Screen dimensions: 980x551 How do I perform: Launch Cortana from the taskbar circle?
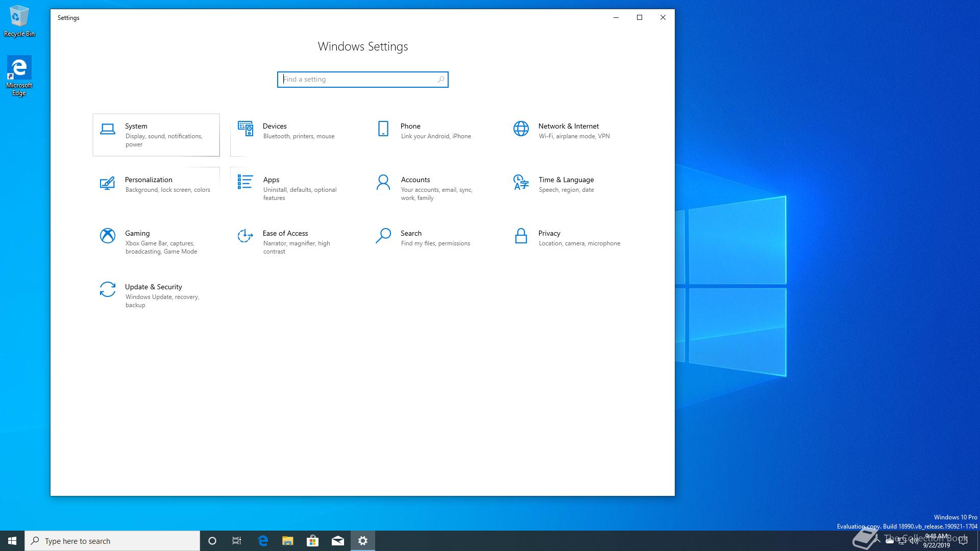point(212,541)
